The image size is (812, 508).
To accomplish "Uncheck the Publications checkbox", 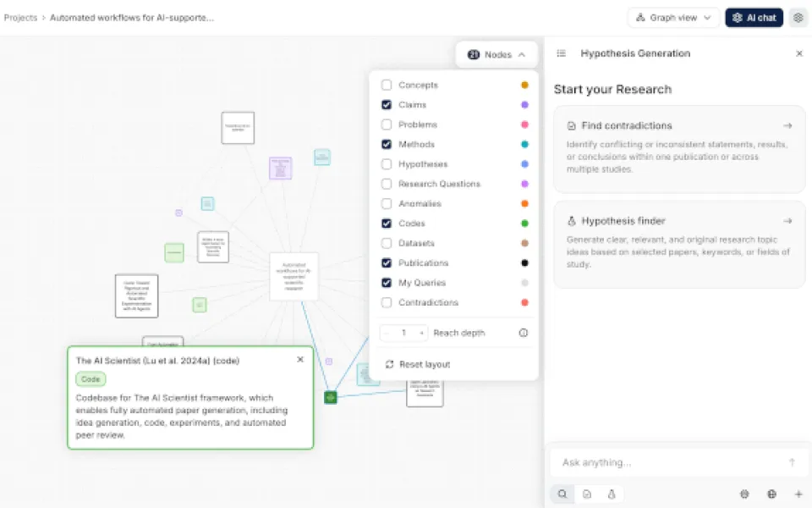I will pos(387,262).
